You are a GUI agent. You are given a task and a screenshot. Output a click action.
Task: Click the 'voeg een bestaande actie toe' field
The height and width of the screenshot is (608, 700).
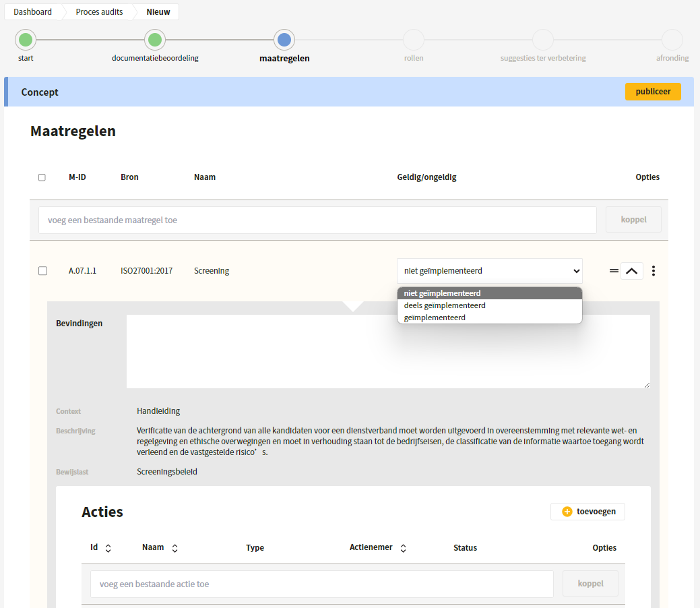tap(322, 584)
